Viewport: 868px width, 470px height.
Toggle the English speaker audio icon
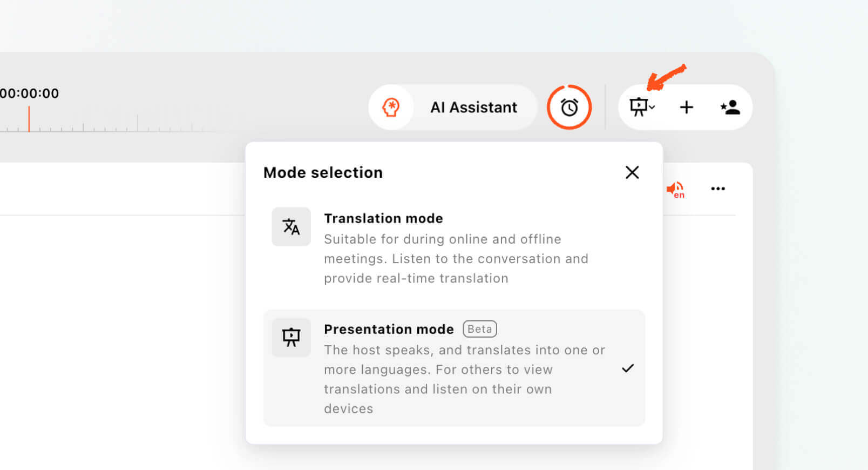[x=675, y=190]
